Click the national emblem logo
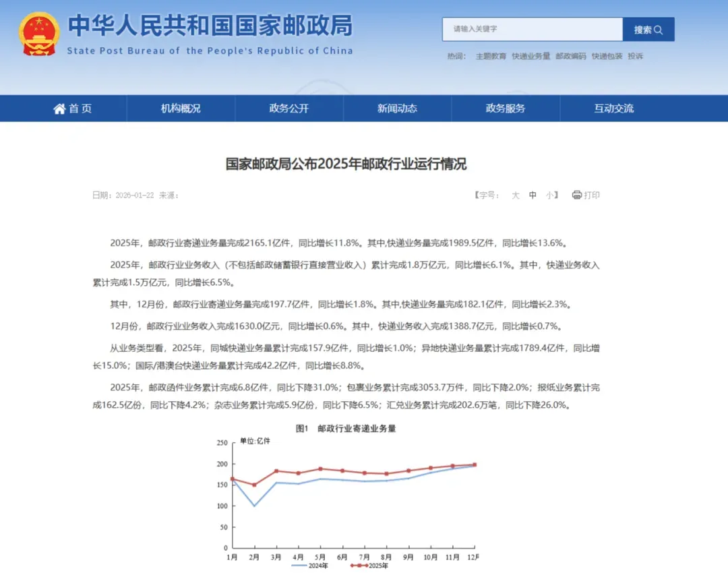 click(39, 34)
